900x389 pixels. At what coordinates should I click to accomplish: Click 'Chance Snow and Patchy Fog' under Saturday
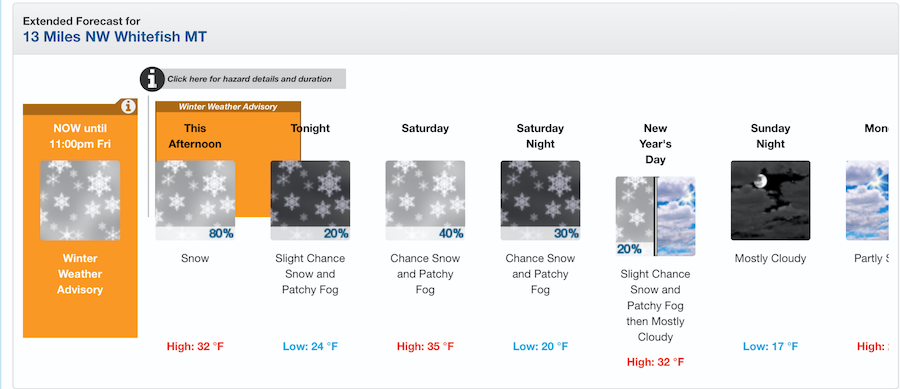pyautogui.click(x=425, y=274)
